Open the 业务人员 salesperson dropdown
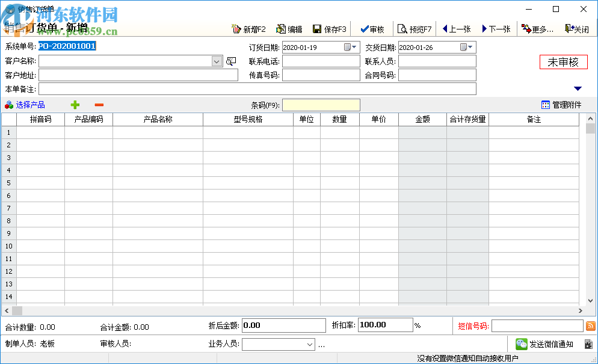Screen dimensions: 598x364 (309, 344)
